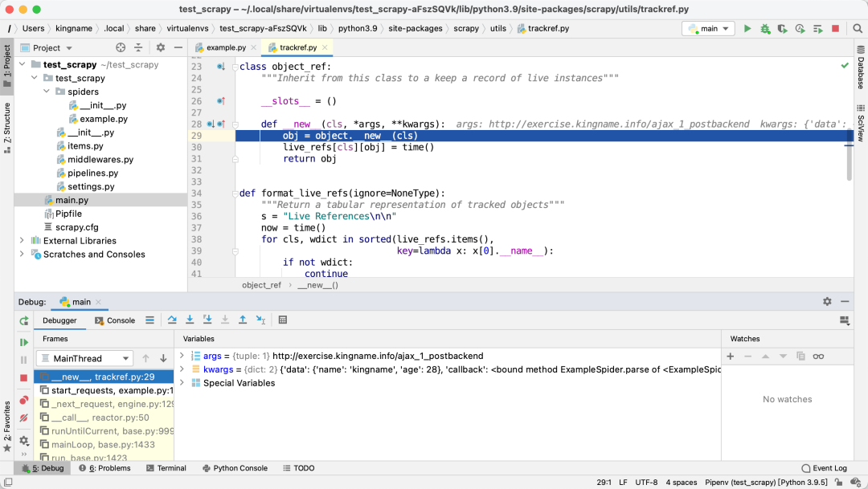Open the TODO tool window
This screenshot has width=868, height=489.
pyautogui.click(x=299, y=468)
